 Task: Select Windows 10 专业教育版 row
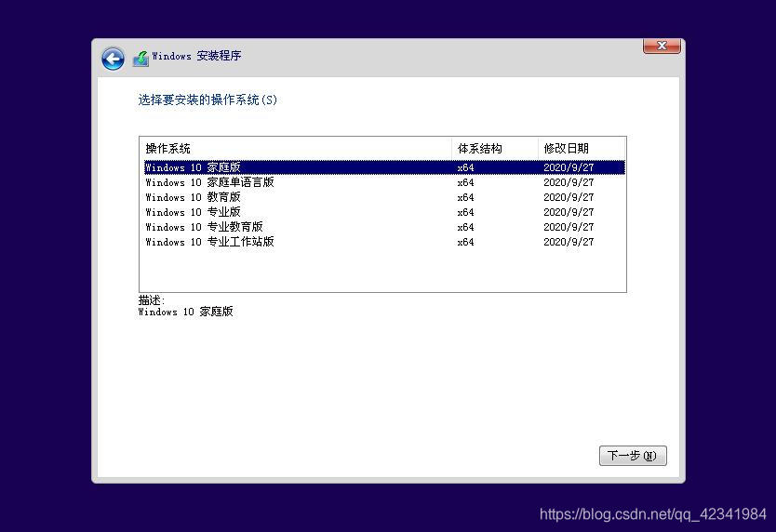384,227
